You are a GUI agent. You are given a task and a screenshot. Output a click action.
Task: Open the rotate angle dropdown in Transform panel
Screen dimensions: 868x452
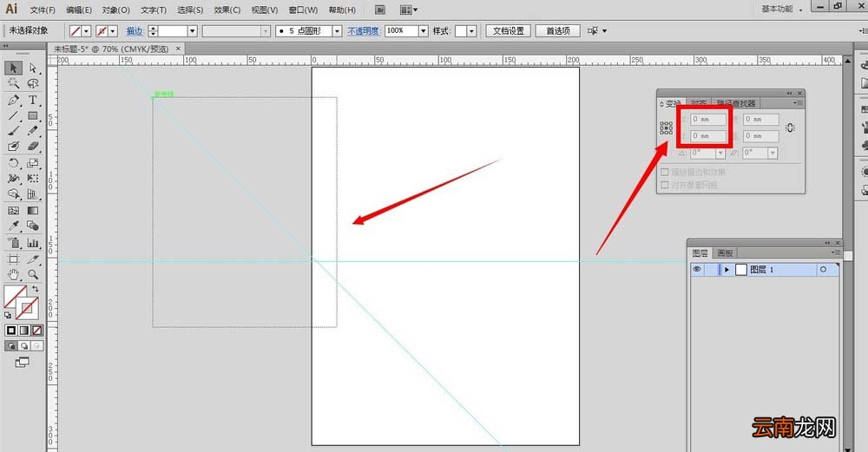click(720, 154)
